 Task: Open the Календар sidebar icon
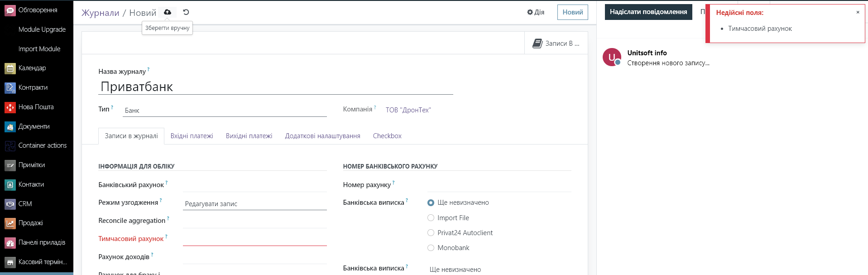pos(10,68)
